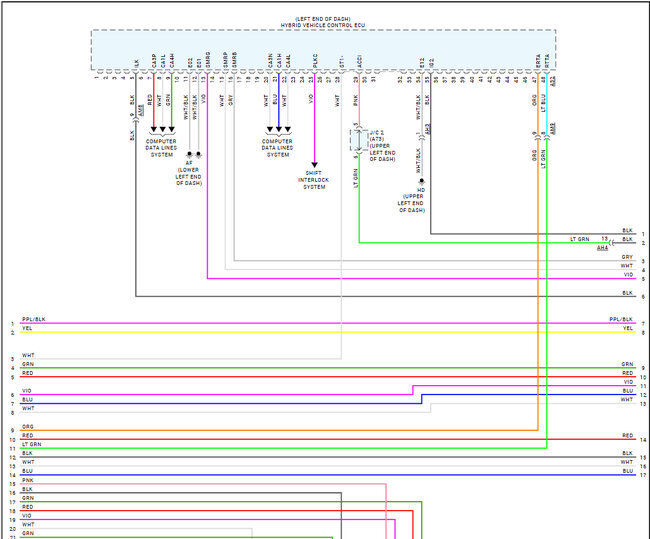Viewport: 650px width, 539px height.
Task: Click the "A22" connector reference beside pin 48
Action: 553,81
